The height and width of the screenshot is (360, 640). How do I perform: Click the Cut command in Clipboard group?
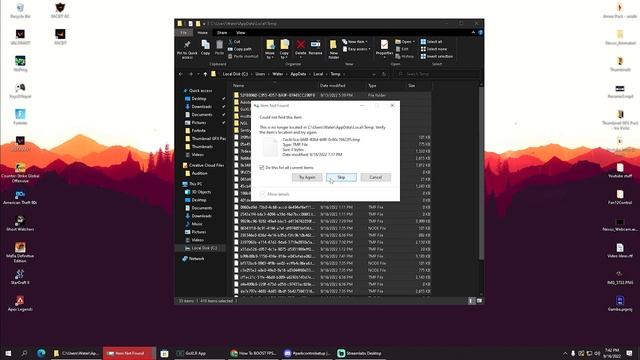[234, 42]
